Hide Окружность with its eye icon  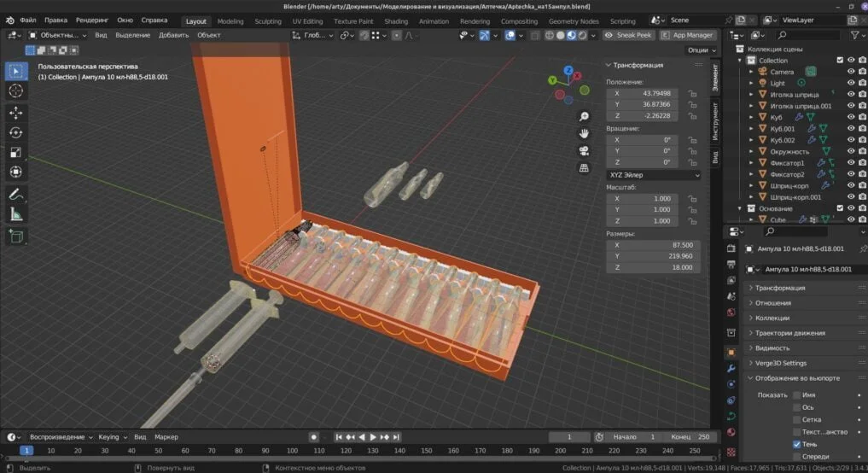851,151
